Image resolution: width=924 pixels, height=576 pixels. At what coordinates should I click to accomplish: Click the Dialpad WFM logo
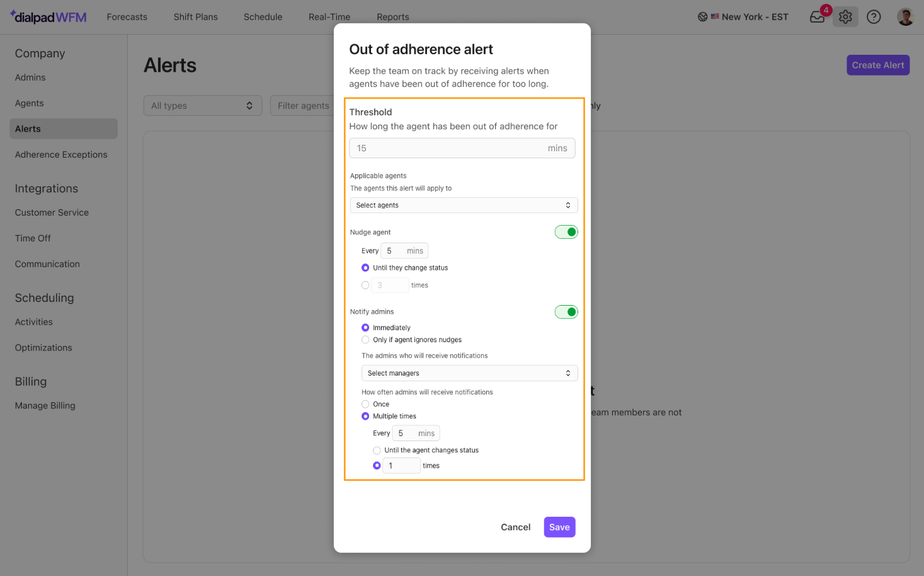pos(48,17)
